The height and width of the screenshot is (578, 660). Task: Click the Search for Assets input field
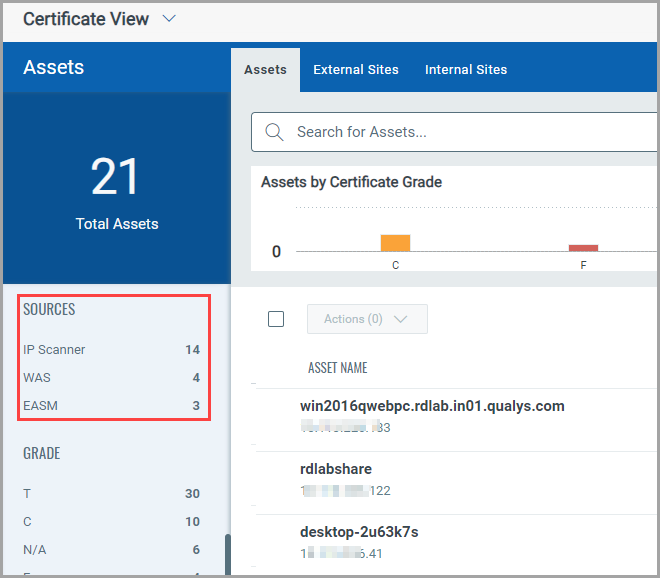[x=455, y=132]
